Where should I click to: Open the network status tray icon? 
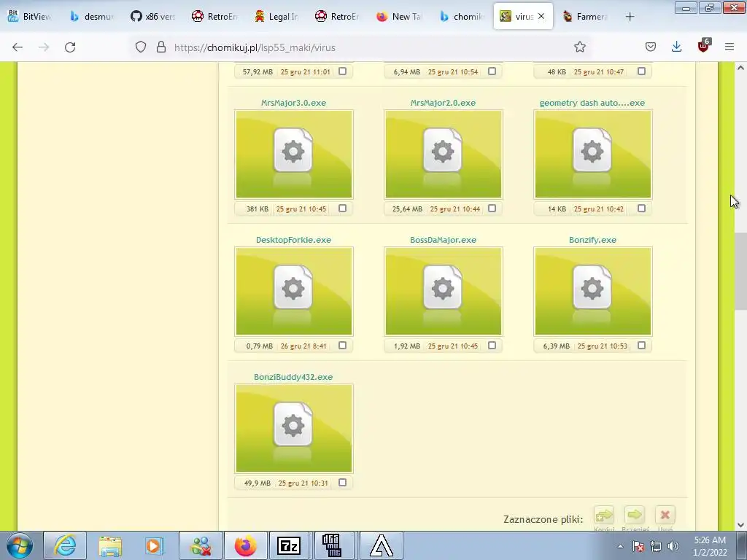(x=656, y=546)
